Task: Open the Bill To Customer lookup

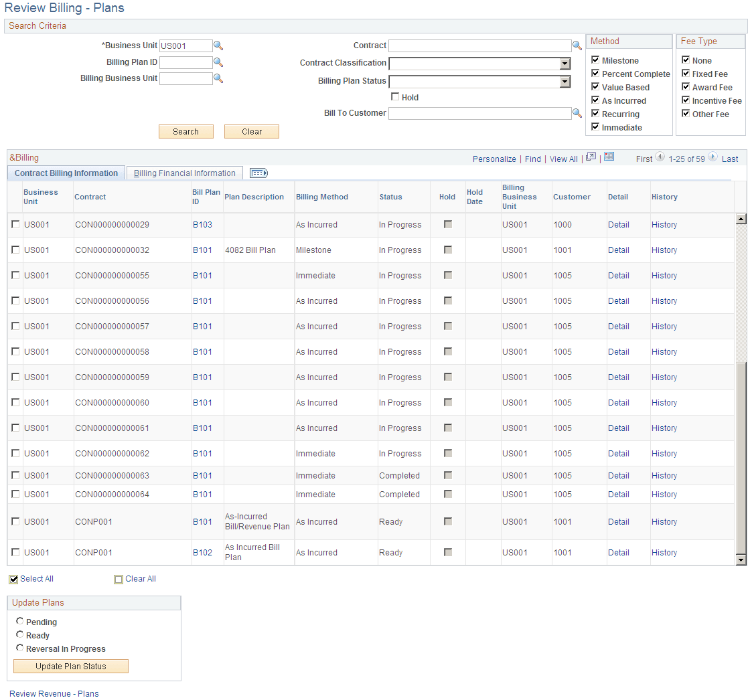Action: click(577, 113)
